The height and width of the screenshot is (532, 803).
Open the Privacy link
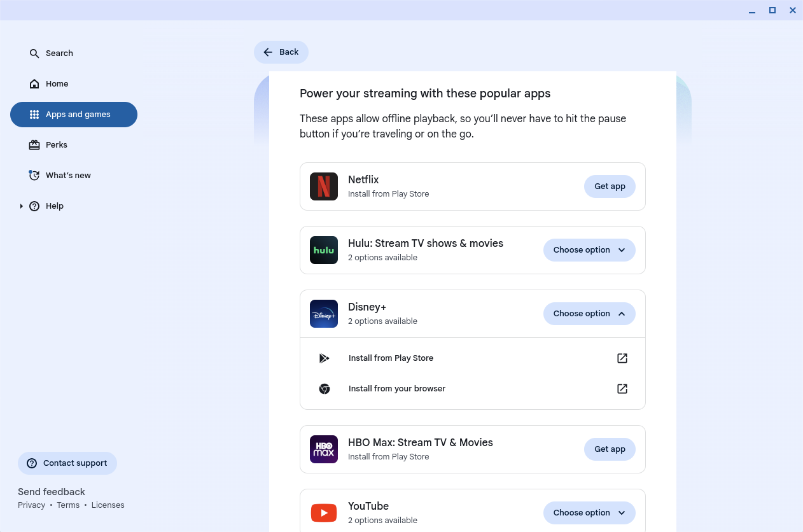pyautogui.click(x=31, y=505)
